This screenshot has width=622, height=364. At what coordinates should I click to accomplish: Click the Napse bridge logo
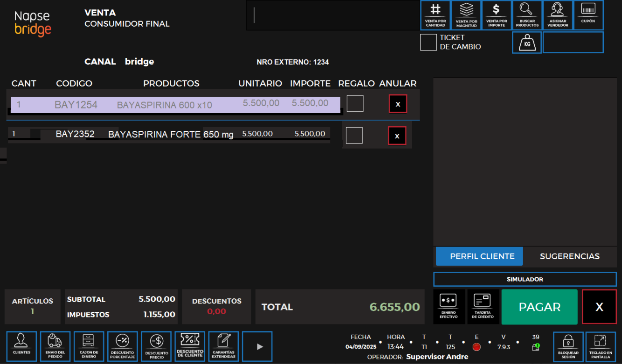pyautogui.click(x=32, y=23)
